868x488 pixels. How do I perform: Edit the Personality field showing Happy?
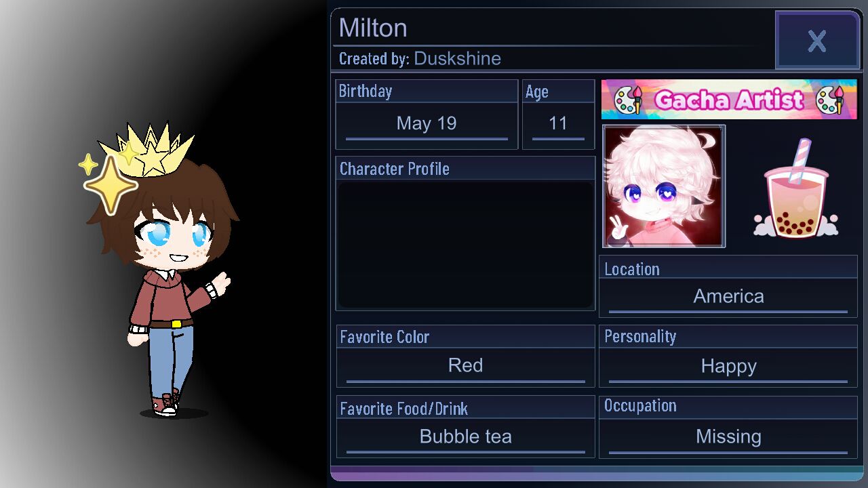tap(728, 367)
